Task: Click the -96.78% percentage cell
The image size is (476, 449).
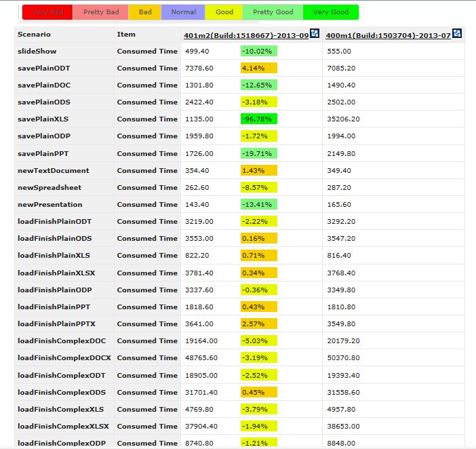Action: point(258,119)
